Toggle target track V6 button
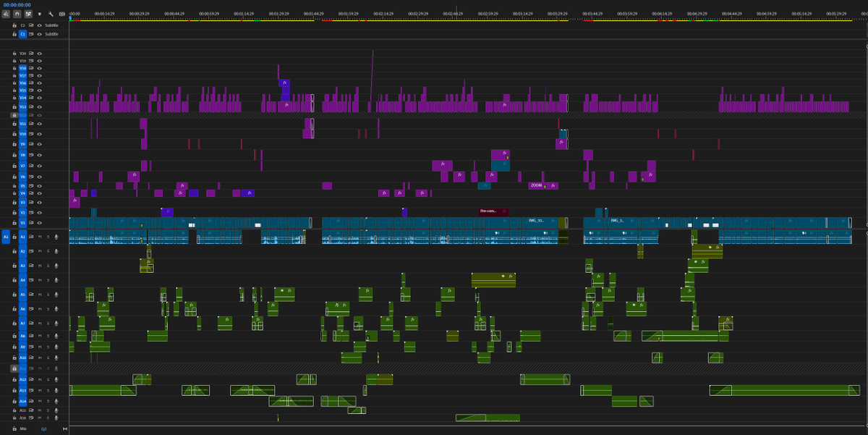Image resolution: width=868 pixels, height=435 pixels. click(x=22, y=177)
